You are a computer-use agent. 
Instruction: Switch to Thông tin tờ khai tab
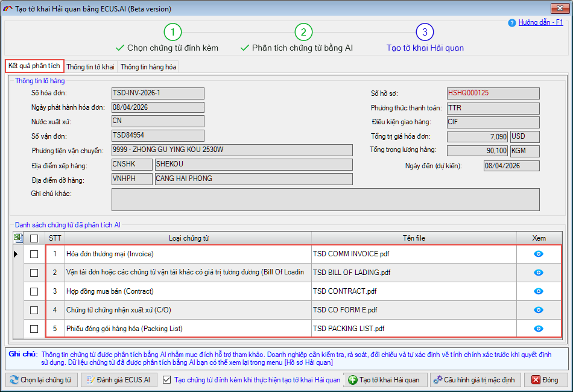click(90, 67)
